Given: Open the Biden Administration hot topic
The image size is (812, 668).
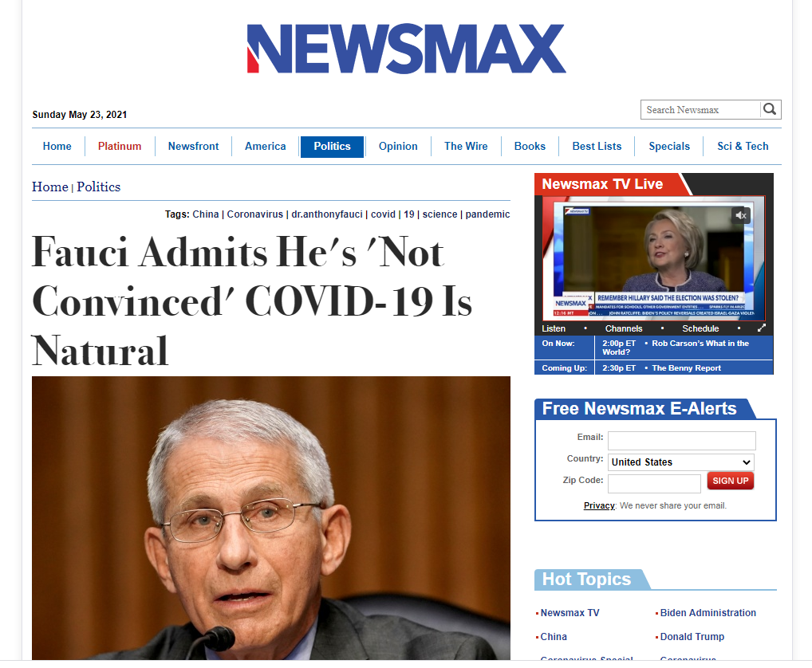Looking at the screenshot, I should [708, 613].
